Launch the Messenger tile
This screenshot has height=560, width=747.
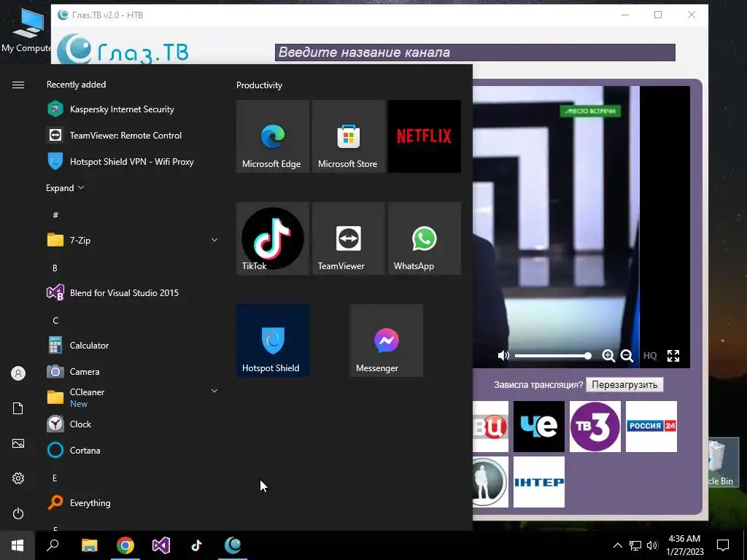tap(387, 341)
